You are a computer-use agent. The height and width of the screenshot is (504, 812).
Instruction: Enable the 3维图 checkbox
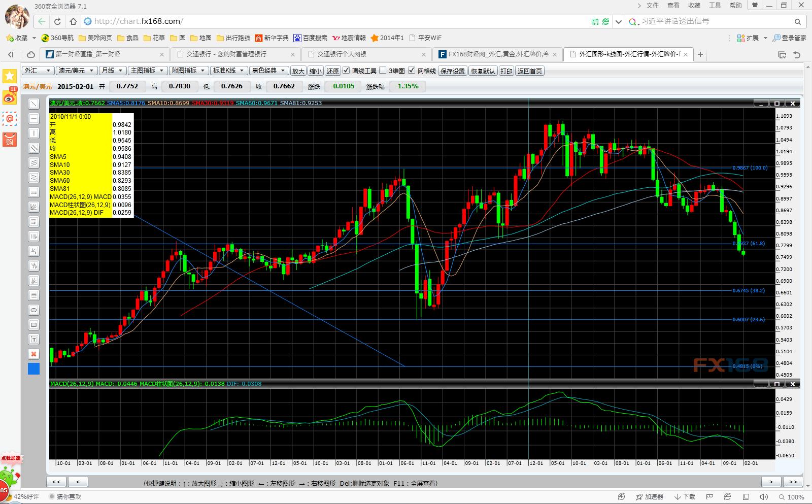383,71
